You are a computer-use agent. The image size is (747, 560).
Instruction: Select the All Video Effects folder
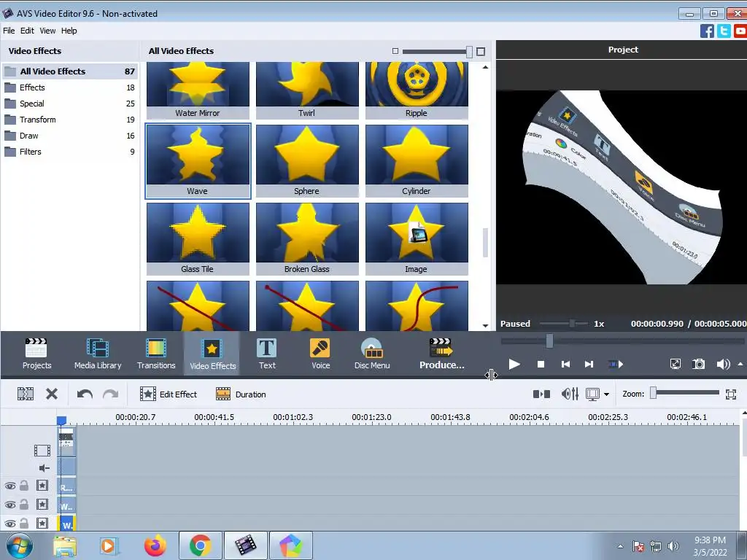[70, 71]
